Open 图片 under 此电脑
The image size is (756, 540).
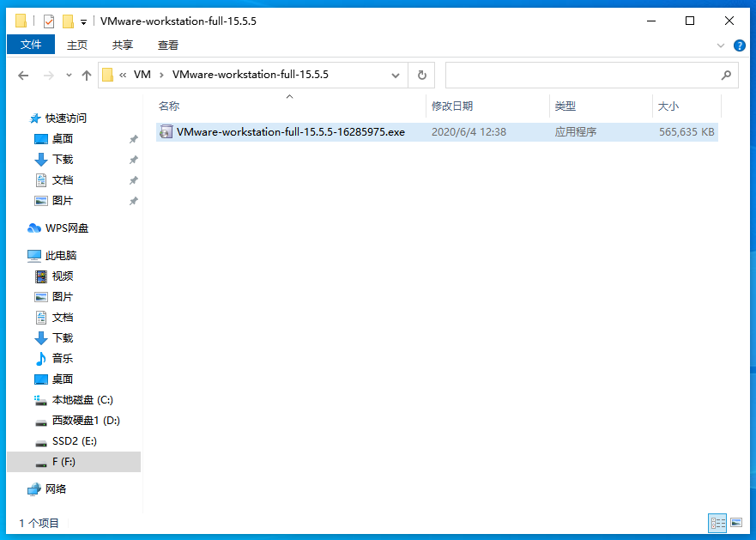coord(62,297)
